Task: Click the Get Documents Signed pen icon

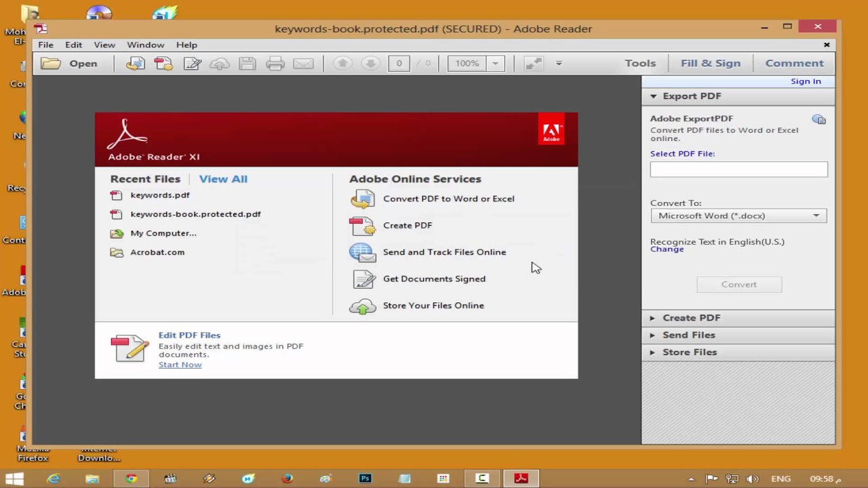Action: click(x=364, y=279)
